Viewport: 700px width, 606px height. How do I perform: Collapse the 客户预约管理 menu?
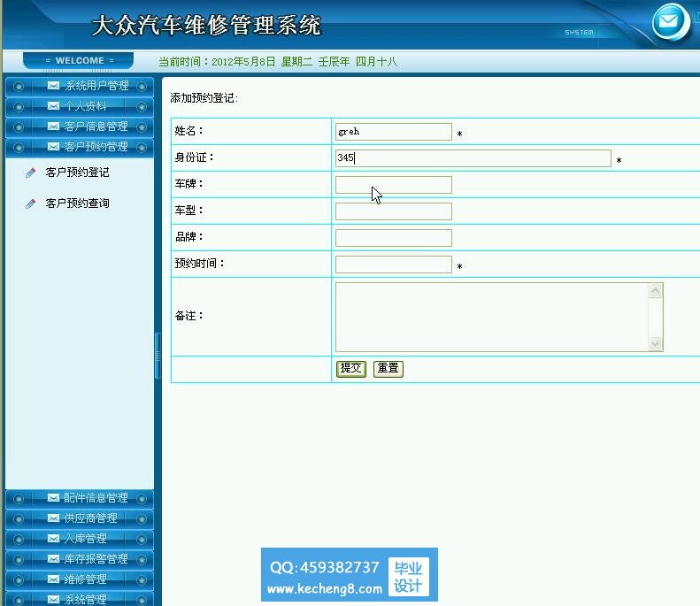(x=80, y=148)
